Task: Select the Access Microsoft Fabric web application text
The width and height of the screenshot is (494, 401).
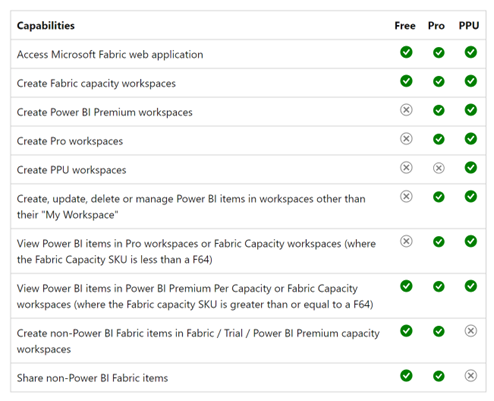Action: 110,54
